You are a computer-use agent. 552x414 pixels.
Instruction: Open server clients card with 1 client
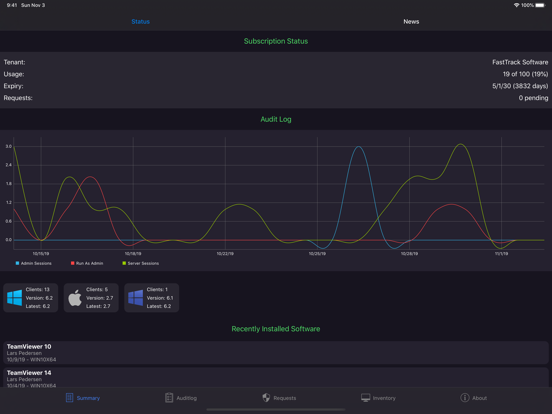[152, 298]
